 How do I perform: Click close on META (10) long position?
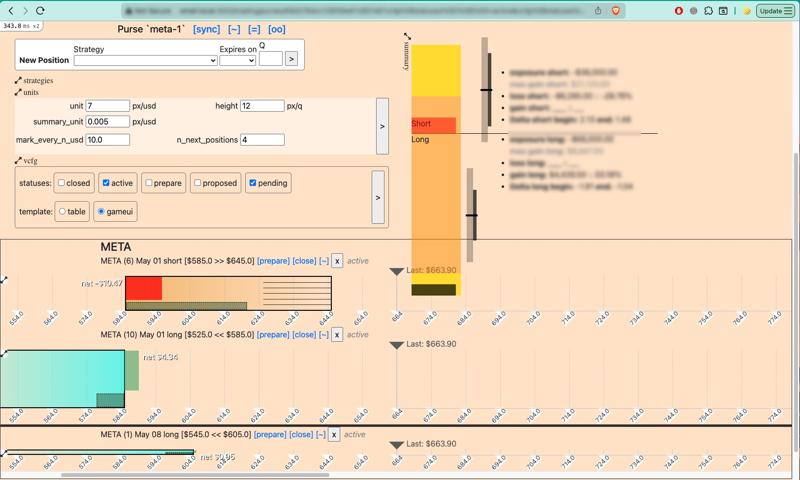305,335
